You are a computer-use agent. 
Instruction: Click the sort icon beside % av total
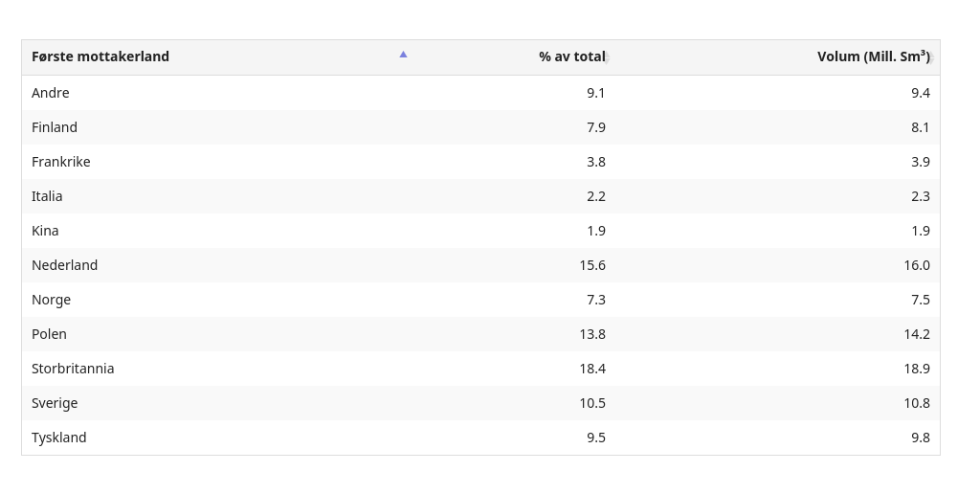click(608, 57)
